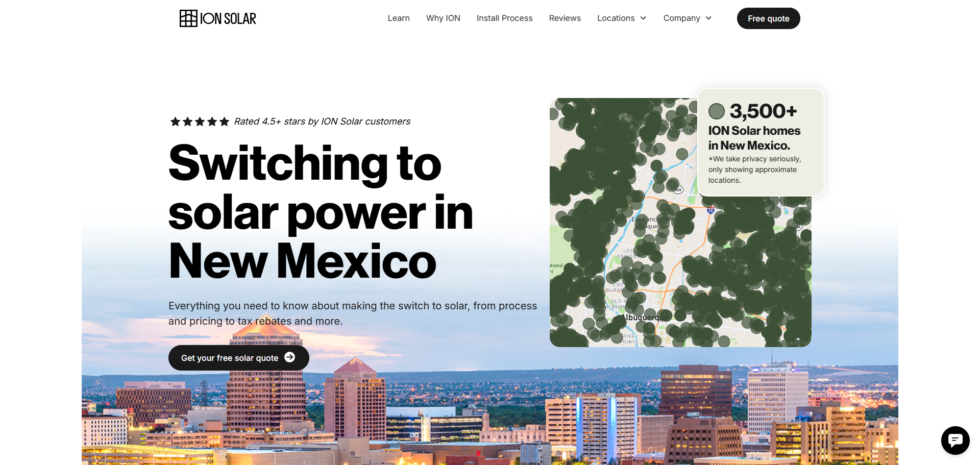This screenshot has height=465, width=980.
Task: Navigate to the Reviews section
Action: pyautogui.click(x=565, y=18)
